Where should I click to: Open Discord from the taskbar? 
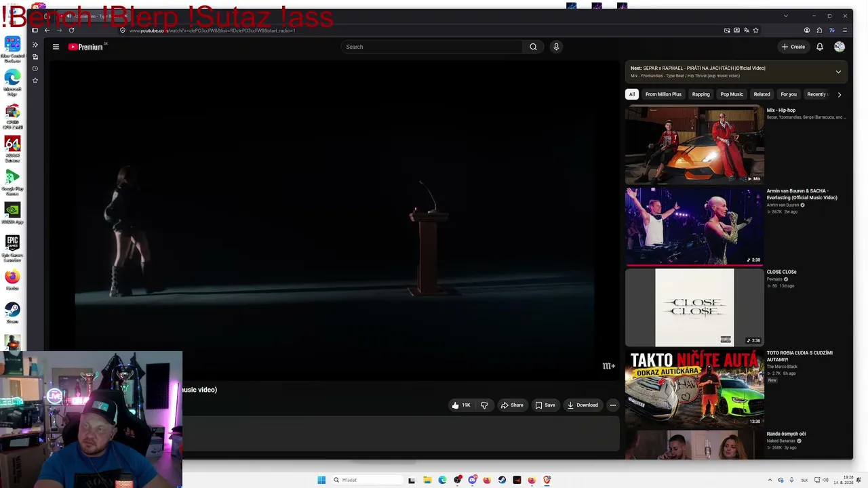pyautogui.click(x=473, y=480)
